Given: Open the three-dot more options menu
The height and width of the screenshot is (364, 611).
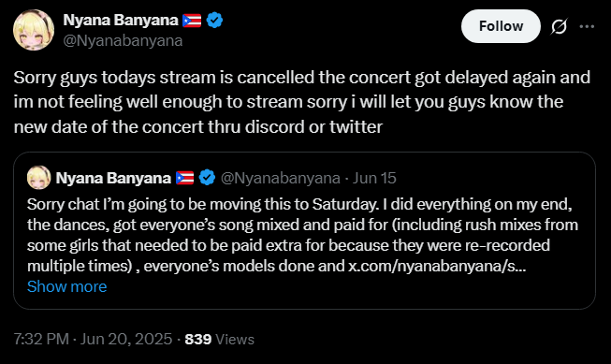Looking at the screenshot, I should tap(587, 26).
